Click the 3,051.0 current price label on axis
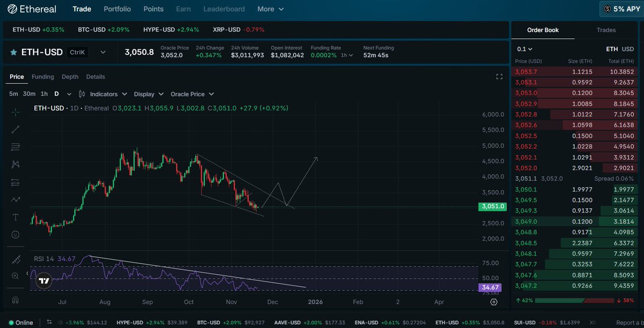The height and width of the screenshot is (328, 644). pos(492,207)
